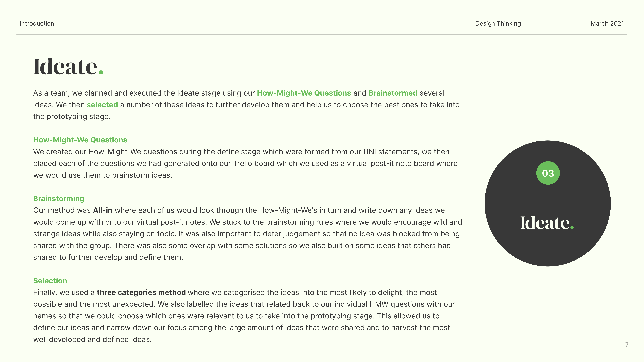This screenshot has height=362, width=644.
Task: Click the large Ideate title heading
Action: coord(65,67)
